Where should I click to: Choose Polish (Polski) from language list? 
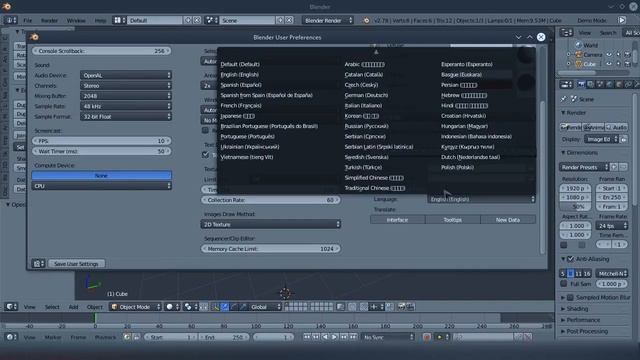[457, 167]
